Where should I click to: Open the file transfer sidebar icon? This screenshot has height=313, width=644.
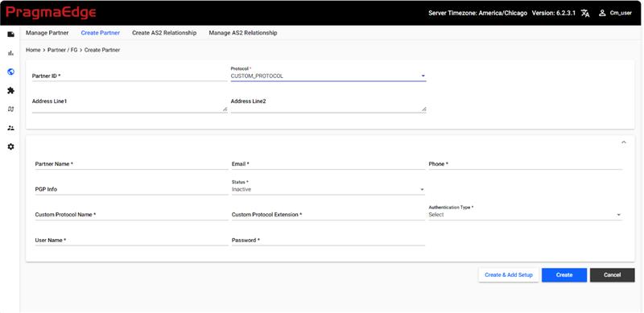pyautogui.click(x=11, y=34)
